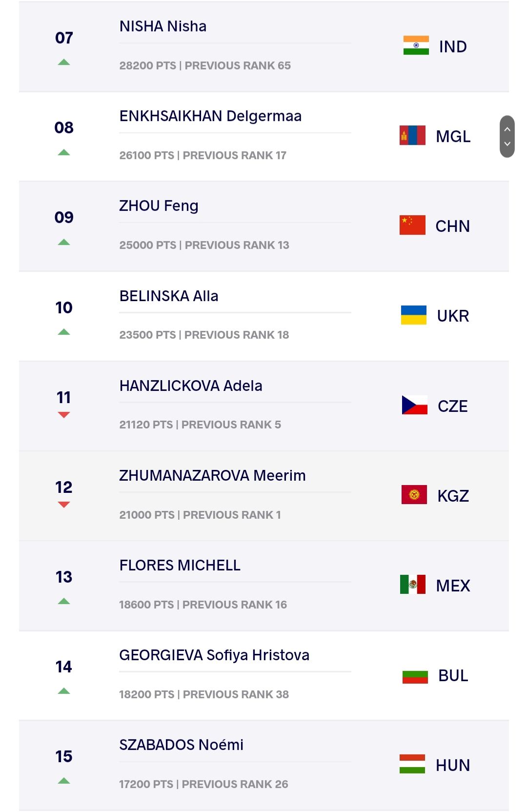
Task: Open ENKHSAIKHAN Delgermaa profile
Action: (211, 116)
